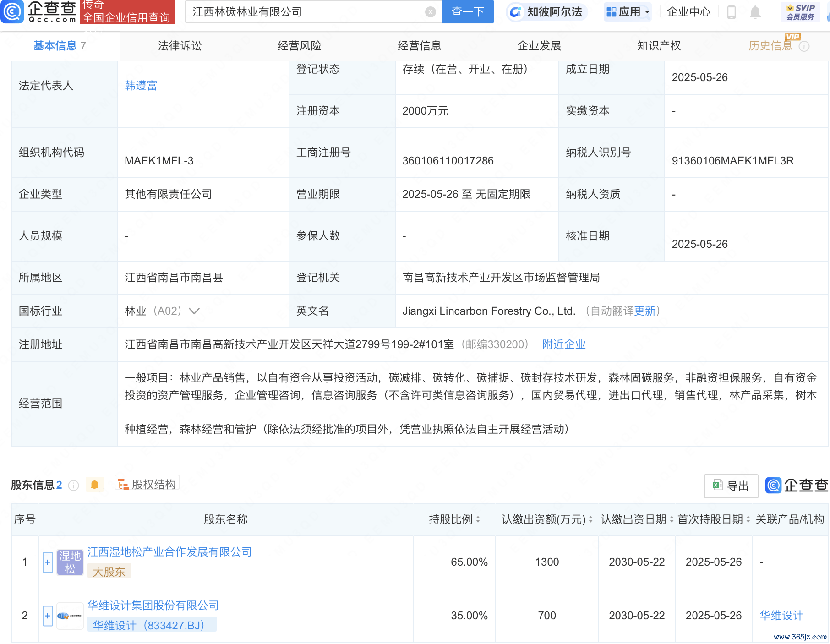Open 企业中心 link
830x644 pixels.
click(x=688, y=12)
